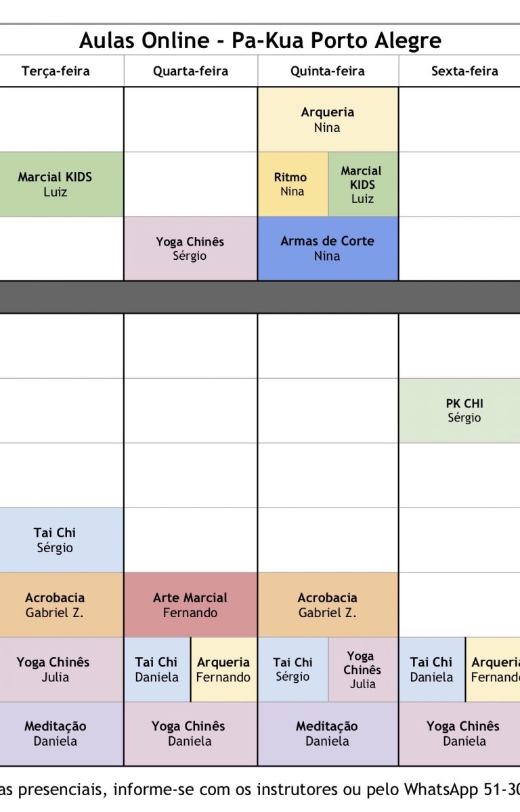
Task: Select Arqueria Fernando on Quarta-feira
Action: click(x=223, y=669)
